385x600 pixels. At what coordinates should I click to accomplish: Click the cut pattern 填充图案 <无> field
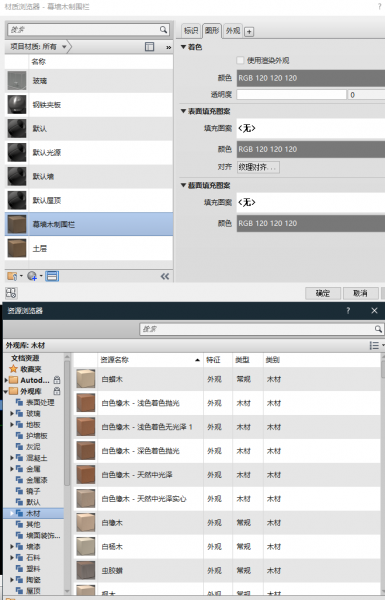click(311, 202)
